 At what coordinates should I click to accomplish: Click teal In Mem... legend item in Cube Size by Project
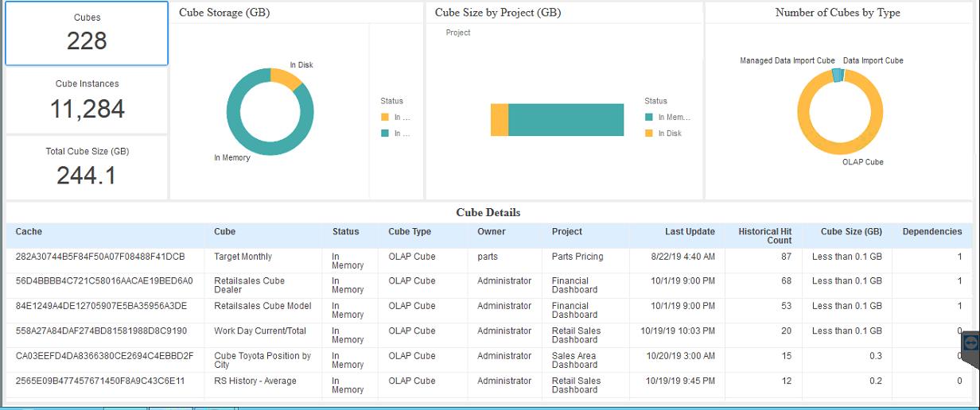(x=667, y=118)
